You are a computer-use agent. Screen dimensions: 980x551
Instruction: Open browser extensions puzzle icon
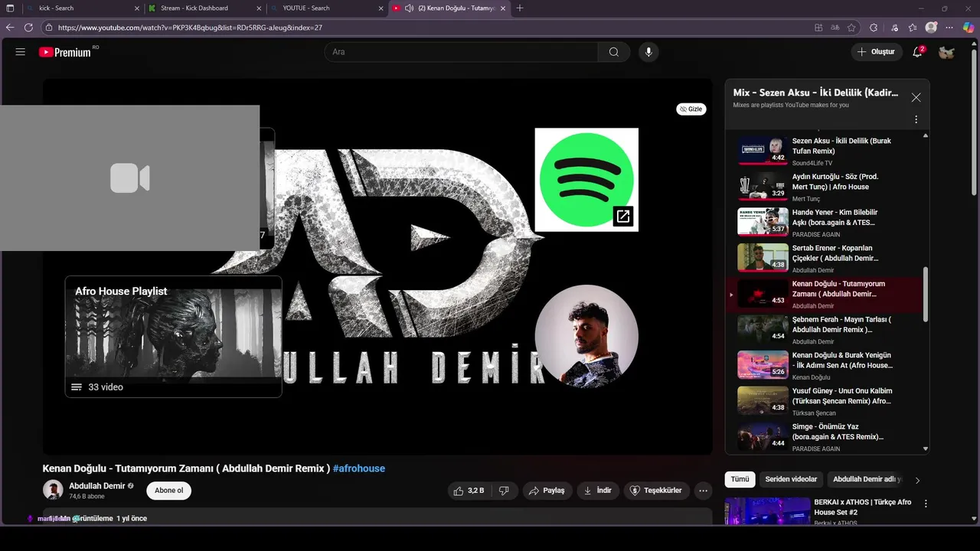(874, 28)
